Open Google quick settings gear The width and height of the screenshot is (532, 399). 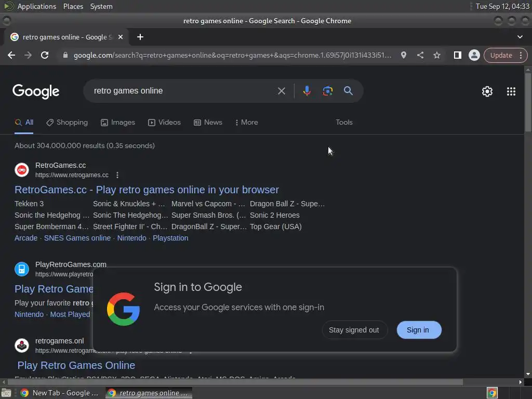[x=487, y=91]
